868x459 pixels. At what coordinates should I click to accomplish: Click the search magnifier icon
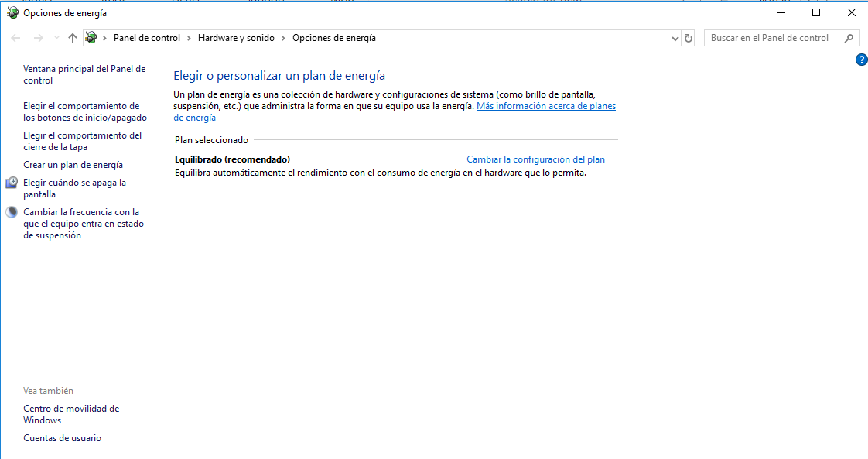tap(849, 38)
